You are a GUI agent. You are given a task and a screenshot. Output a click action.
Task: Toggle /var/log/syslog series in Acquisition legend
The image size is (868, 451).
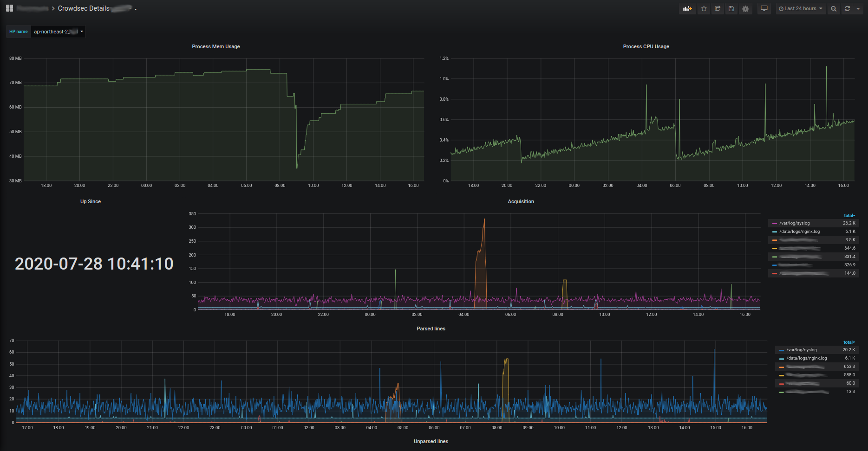pyautogui.click(x=794, y=223)
